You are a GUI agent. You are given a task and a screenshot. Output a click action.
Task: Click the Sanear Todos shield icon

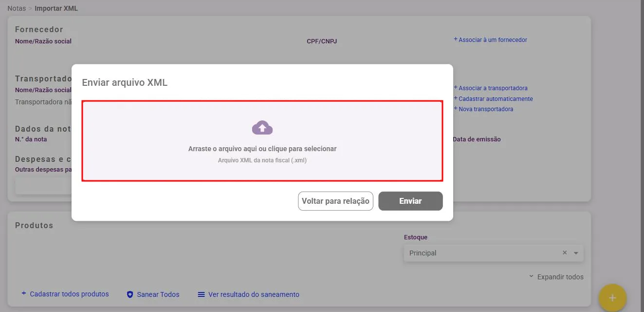130,294
